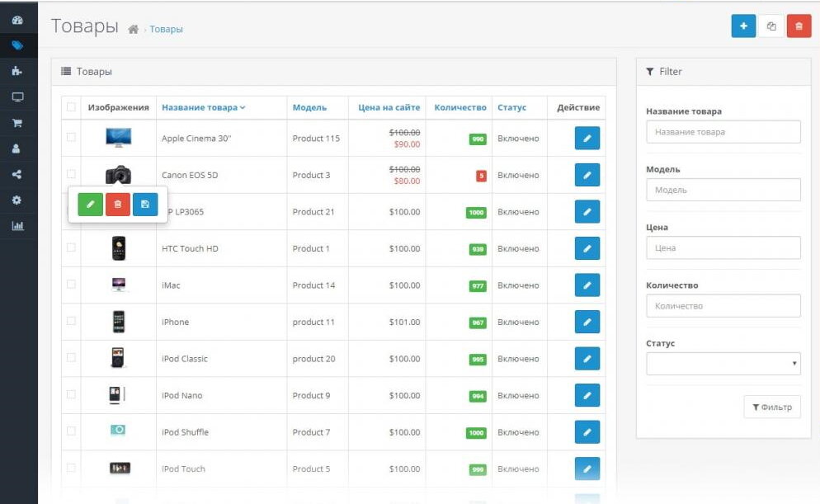Click the blue add product plus button
This screenshot has height=504, width=820.
coord(743,26)
